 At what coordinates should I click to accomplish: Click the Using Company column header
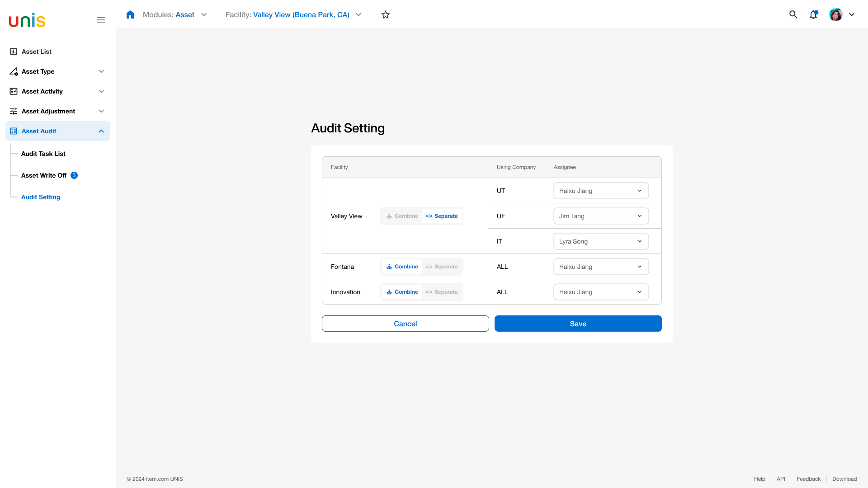click(x=516, y=167)
